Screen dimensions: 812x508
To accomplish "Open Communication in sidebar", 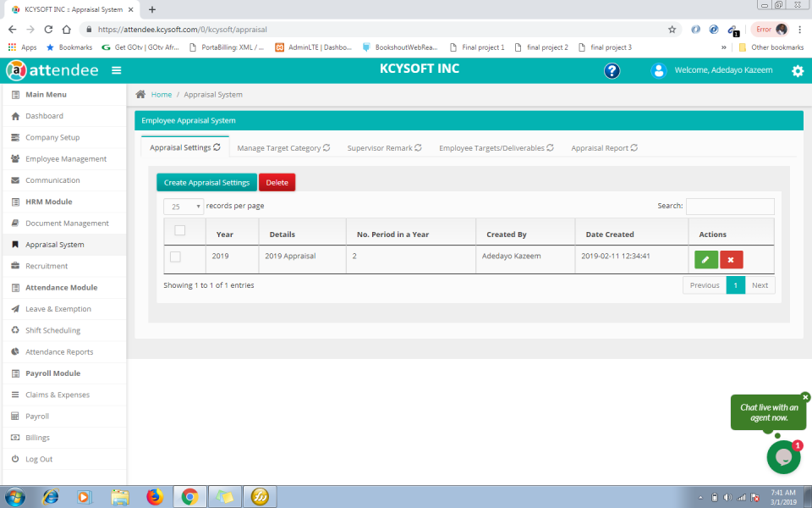I will point(64,180).
